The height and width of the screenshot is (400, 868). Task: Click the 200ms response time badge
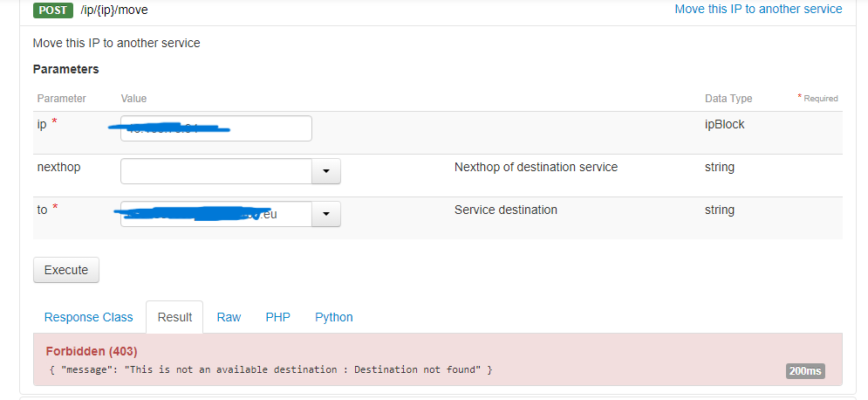click(x=804, y=371)
